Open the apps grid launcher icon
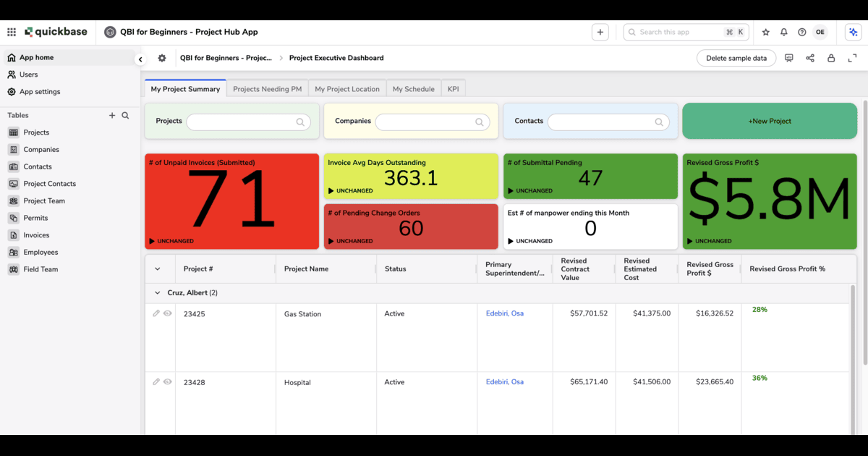This screenshot has height=456, width=868. click(x=12, y=32)
